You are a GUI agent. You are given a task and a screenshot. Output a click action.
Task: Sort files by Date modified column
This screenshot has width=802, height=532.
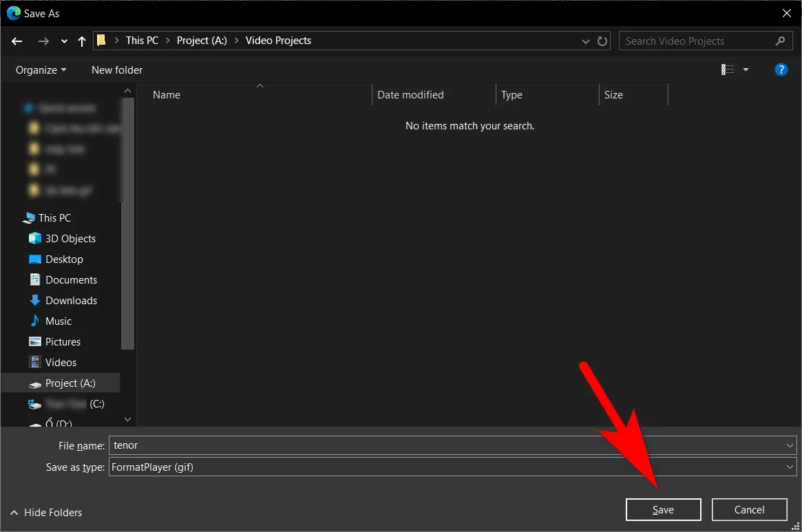[411, 95]
